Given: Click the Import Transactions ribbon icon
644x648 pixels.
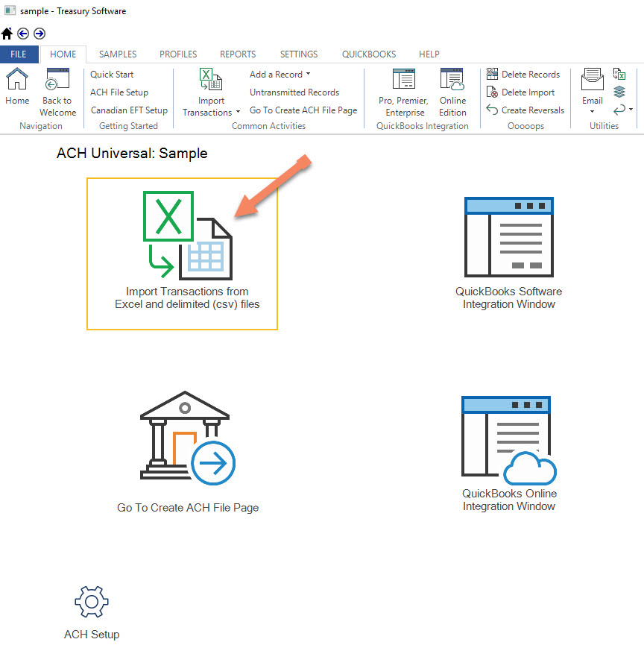Looking at the screenshot, I should (211, 79).
